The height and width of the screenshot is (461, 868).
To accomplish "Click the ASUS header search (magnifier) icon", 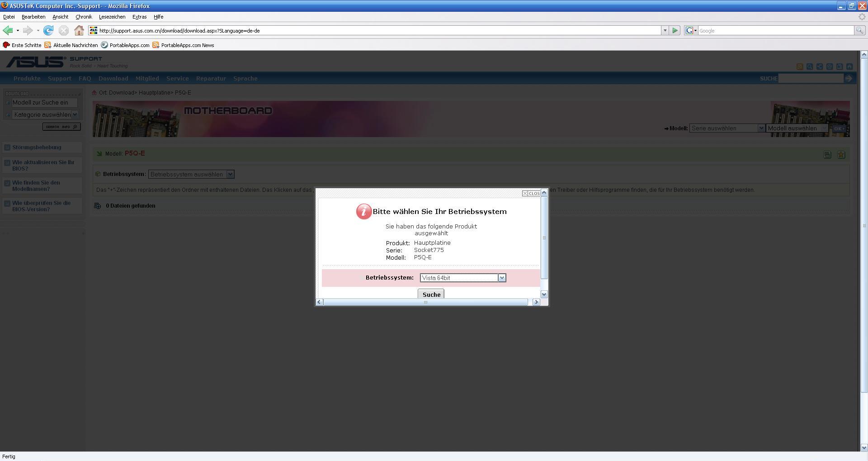I will click(810, 67).
